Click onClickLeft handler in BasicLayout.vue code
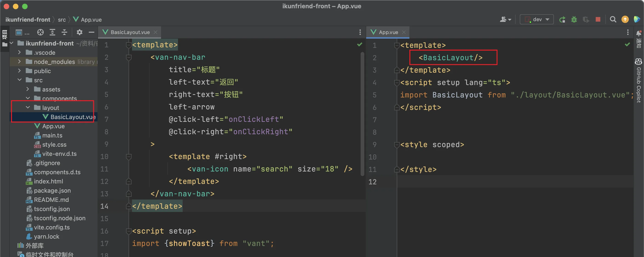The width and height of the screenshot is (644, 257). click(253, 119)
